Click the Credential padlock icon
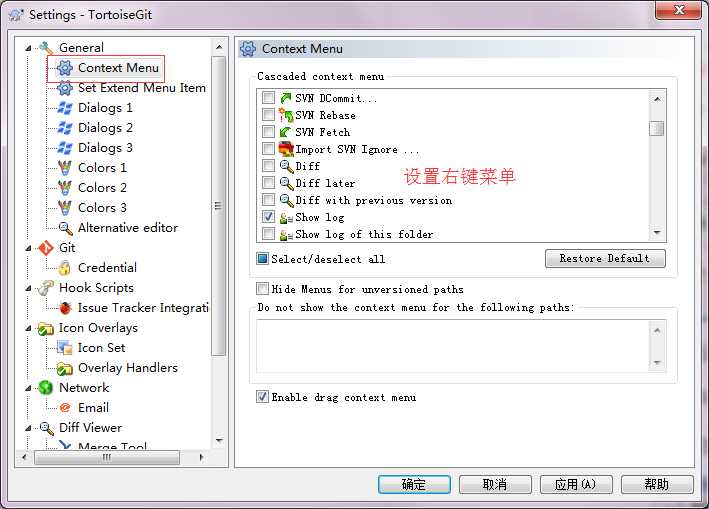This screenshot has height=509, width=709. coord(65,268)
